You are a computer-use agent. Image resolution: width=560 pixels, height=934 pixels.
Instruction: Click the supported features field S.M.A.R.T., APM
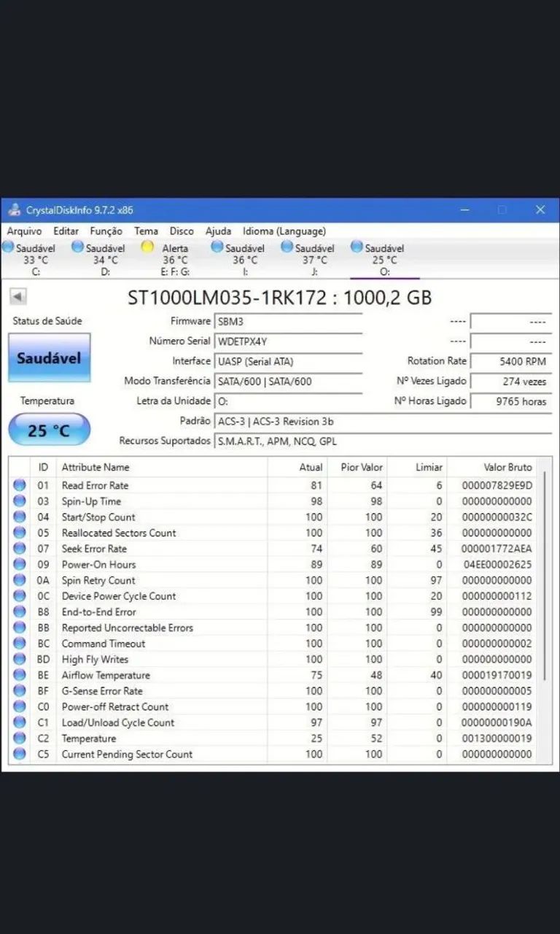pos(383,441)
